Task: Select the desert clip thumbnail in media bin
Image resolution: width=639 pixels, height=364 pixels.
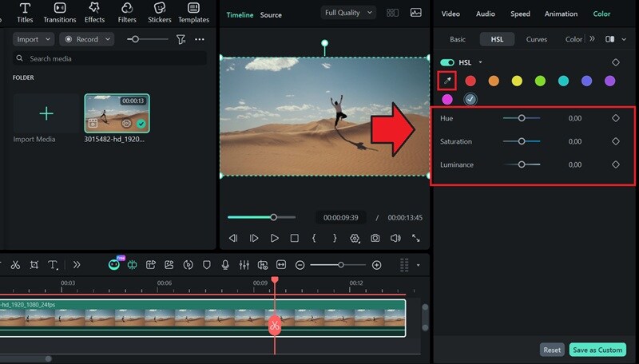Action: point(117,113)
